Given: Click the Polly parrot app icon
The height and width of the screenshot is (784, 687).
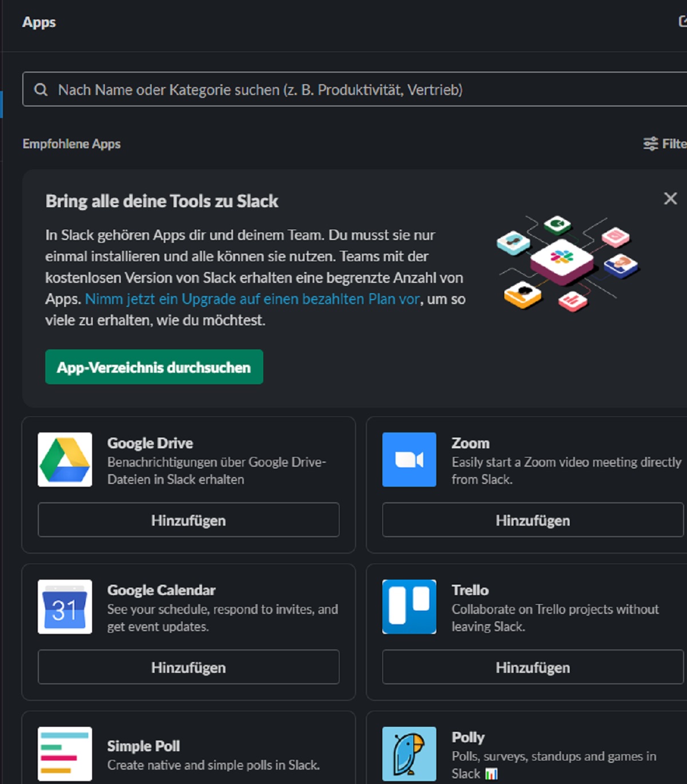Looking at the screenshot, I should (409, 754).
